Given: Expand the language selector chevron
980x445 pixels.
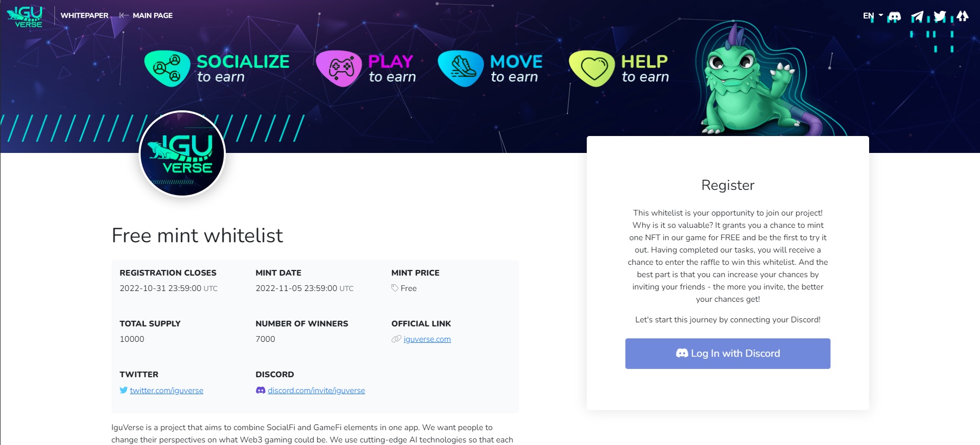Looking at the screenshot, I should pyautogui.click(x=880, y=15).
